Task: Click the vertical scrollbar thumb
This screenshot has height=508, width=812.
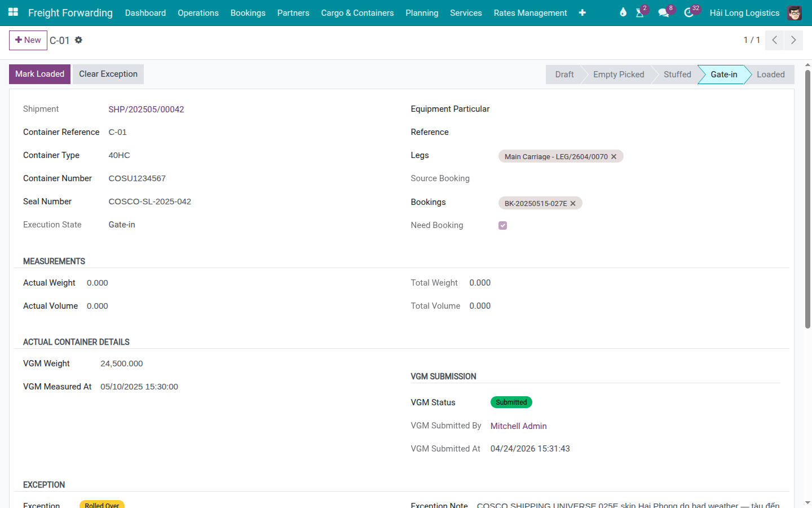Action: click(x=807, y=199)
